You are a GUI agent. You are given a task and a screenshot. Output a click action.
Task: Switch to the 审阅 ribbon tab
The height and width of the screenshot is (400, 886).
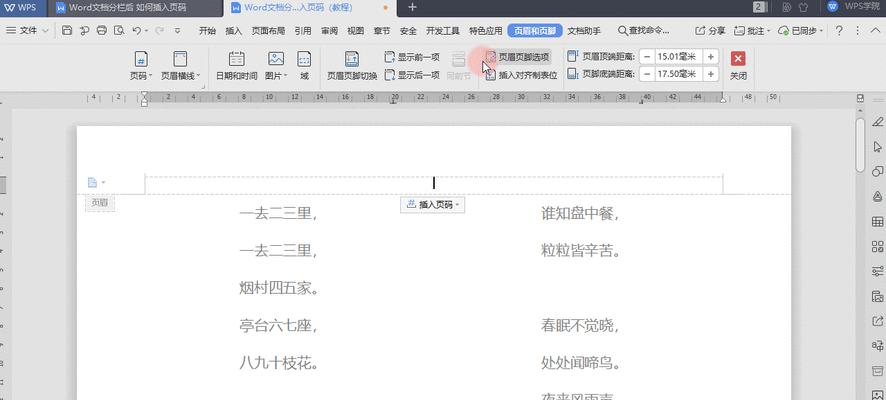(x=329, y=31)
